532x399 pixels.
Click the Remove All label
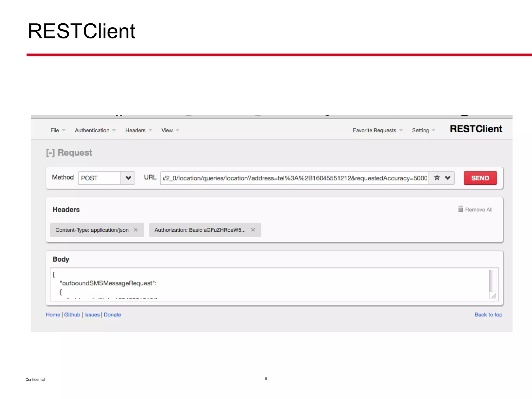(x=478, y=210)
